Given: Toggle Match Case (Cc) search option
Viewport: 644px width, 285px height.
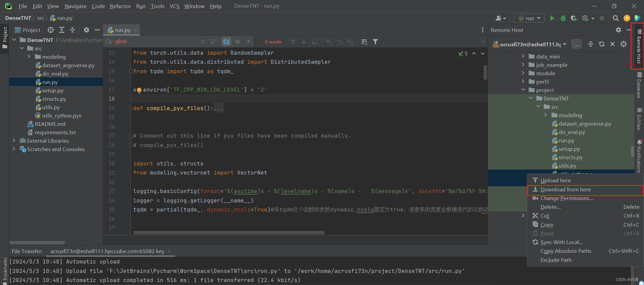Looking at the screenshot, I should [226, 42].
